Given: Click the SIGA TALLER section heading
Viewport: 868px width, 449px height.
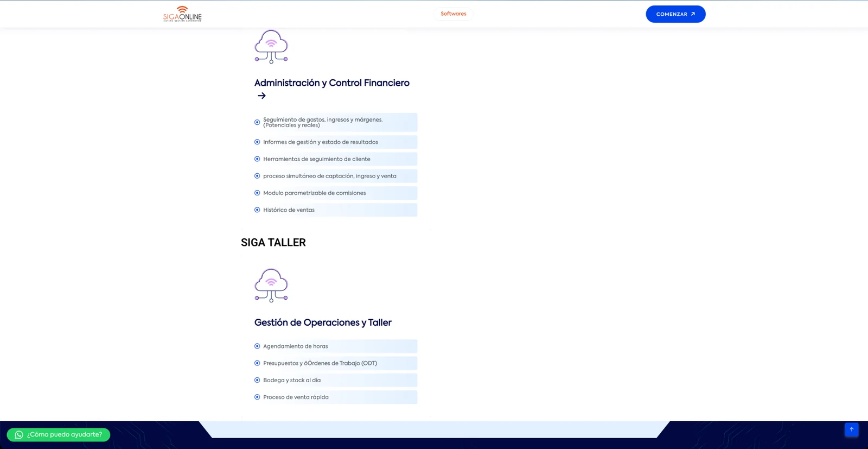Looking at the screenshot, I should pyautogui.click(x=273, y=243).
